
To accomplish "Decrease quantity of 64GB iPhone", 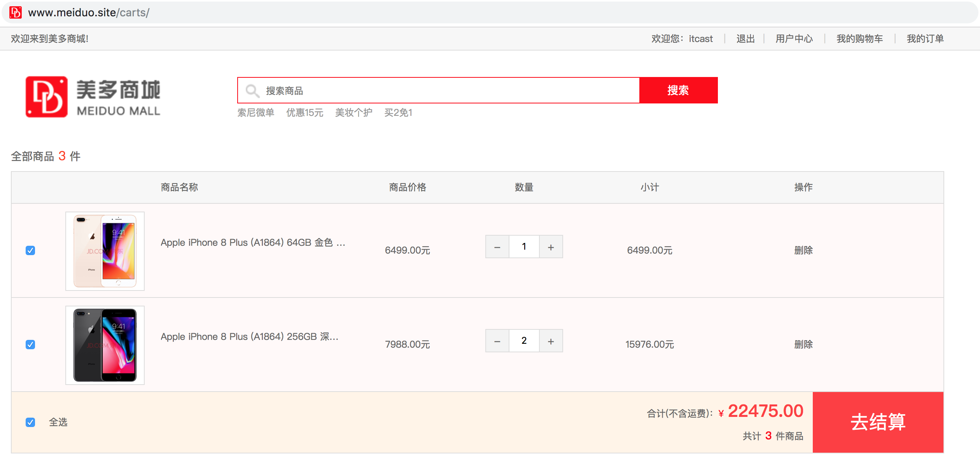I will [497, 247].
